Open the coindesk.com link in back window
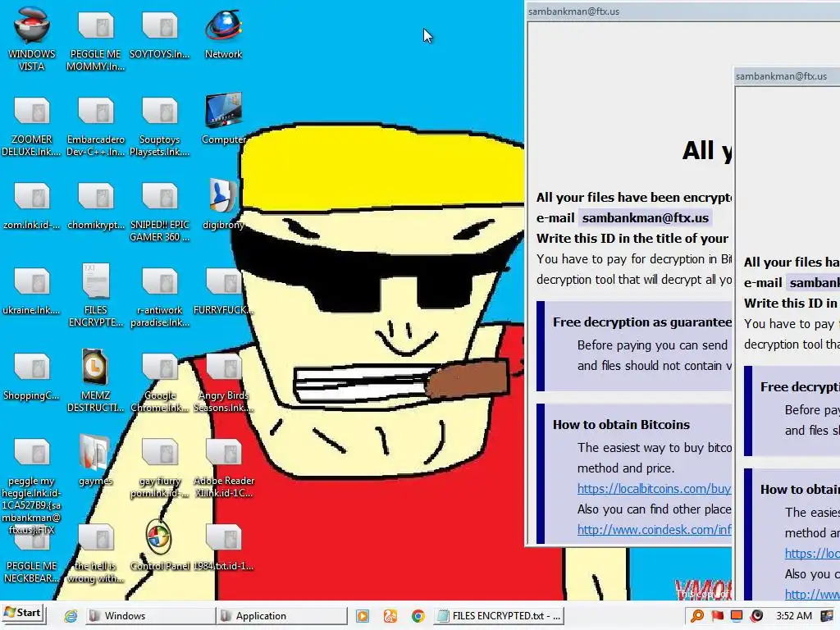840x630 pixels. [x=654, y=529]
